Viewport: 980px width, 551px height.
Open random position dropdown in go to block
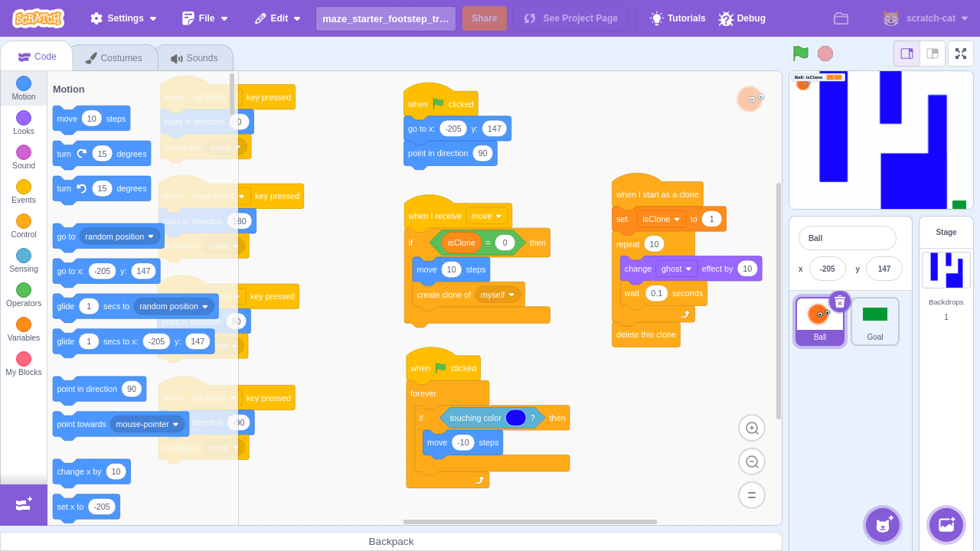click(120, 236)
